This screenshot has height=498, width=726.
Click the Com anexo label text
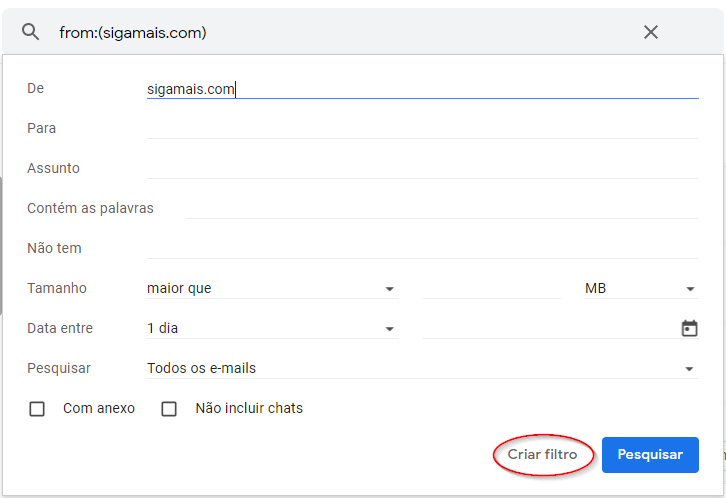point(99,408)
